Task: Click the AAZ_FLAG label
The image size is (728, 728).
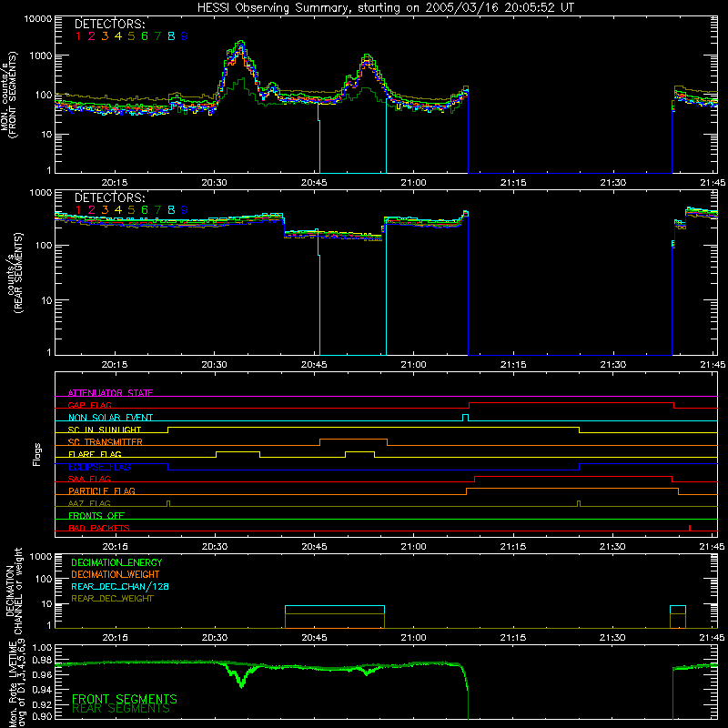Action: (89, 503)
